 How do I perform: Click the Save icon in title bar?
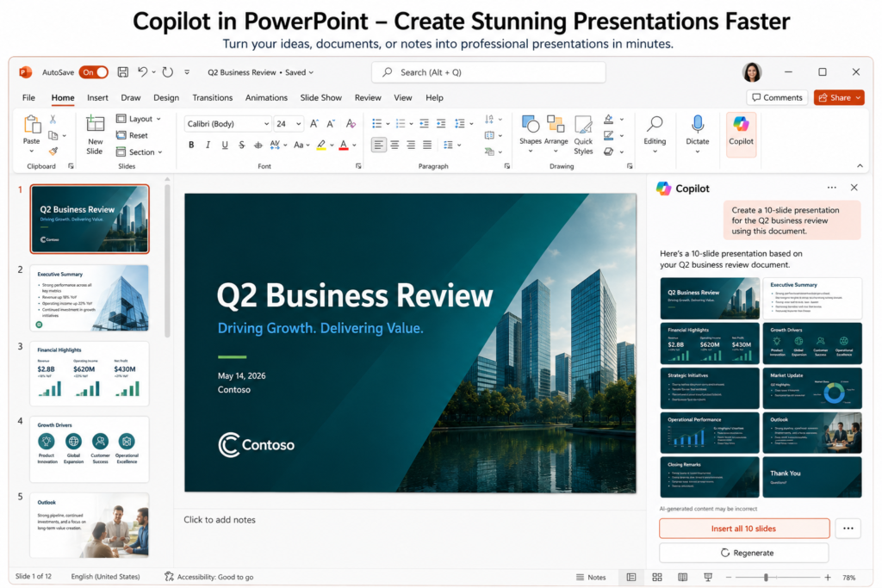pyautogui.click(x=122, y=72)
